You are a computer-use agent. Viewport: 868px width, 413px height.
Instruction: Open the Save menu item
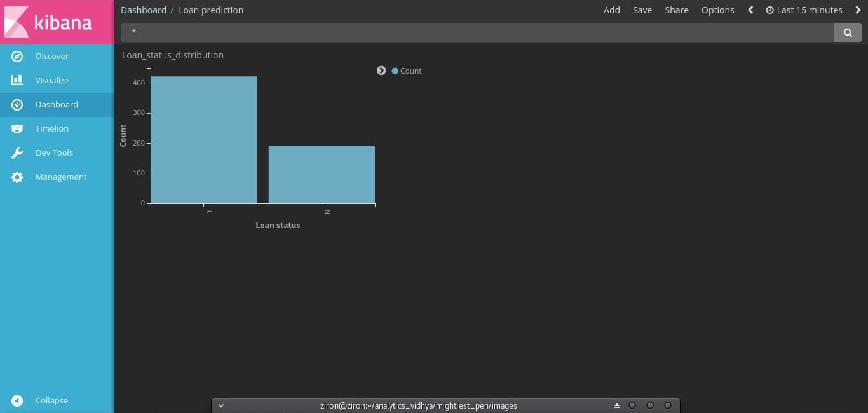tap(642, 10)
